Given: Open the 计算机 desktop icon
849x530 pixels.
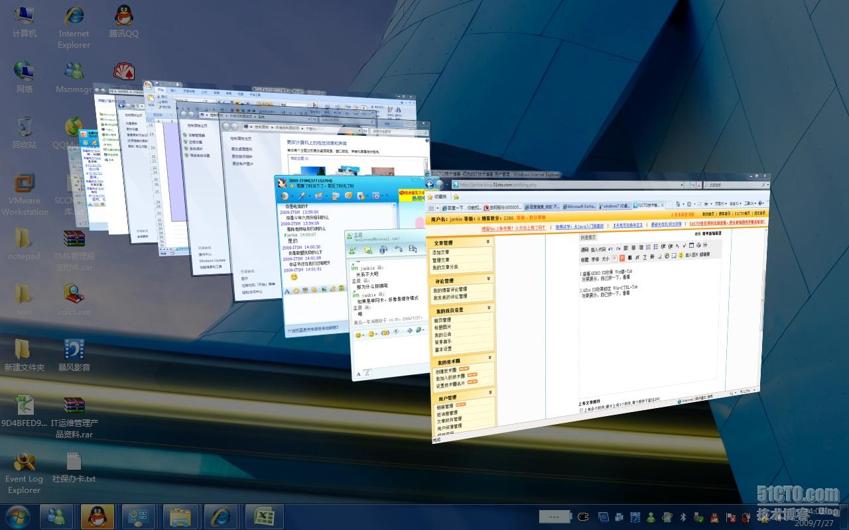Looking at the screenshot, I should (24, 21).
